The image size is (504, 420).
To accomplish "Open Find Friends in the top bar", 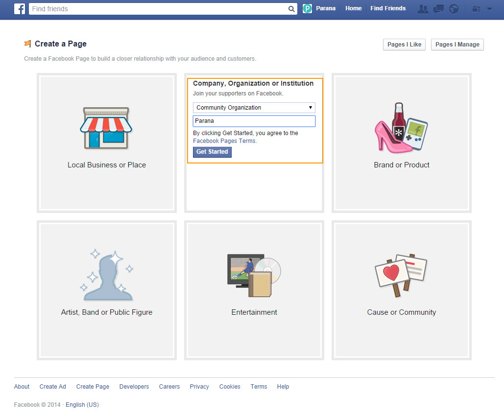I will [x=388, y=8].
